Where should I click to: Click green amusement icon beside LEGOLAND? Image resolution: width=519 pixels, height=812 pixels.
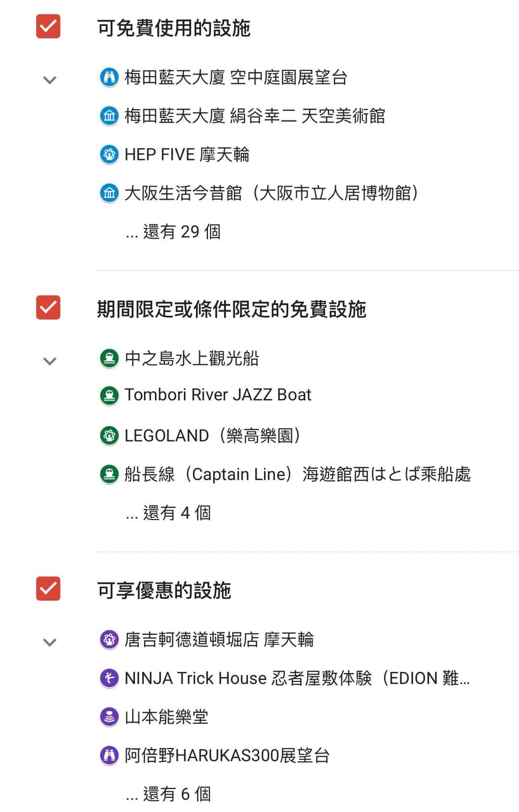click(110, 436)
